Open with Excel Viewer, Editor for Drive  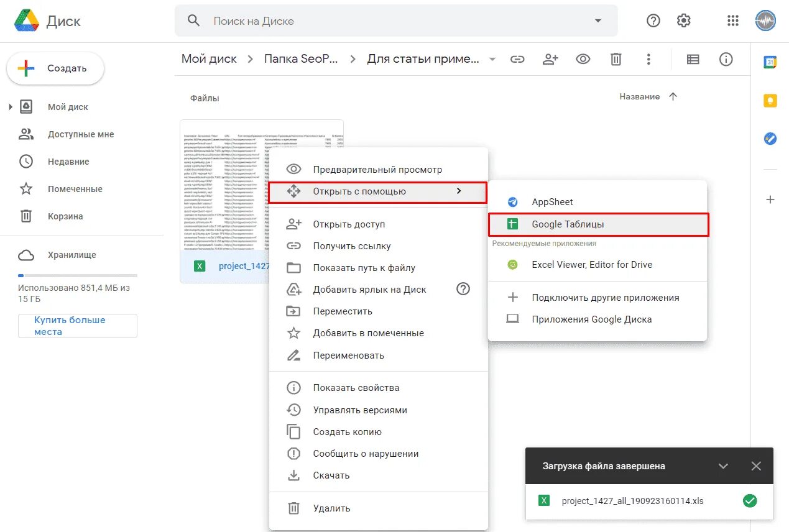pos(598,265)
